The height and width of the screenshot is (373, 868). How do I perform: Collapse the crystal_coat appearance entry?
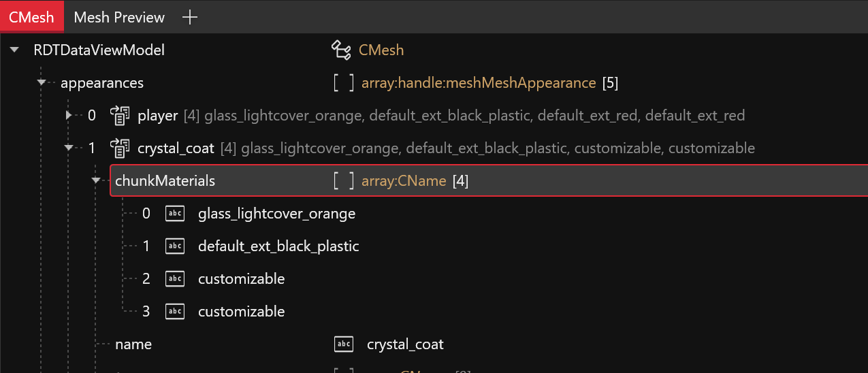tap(69, 148)
